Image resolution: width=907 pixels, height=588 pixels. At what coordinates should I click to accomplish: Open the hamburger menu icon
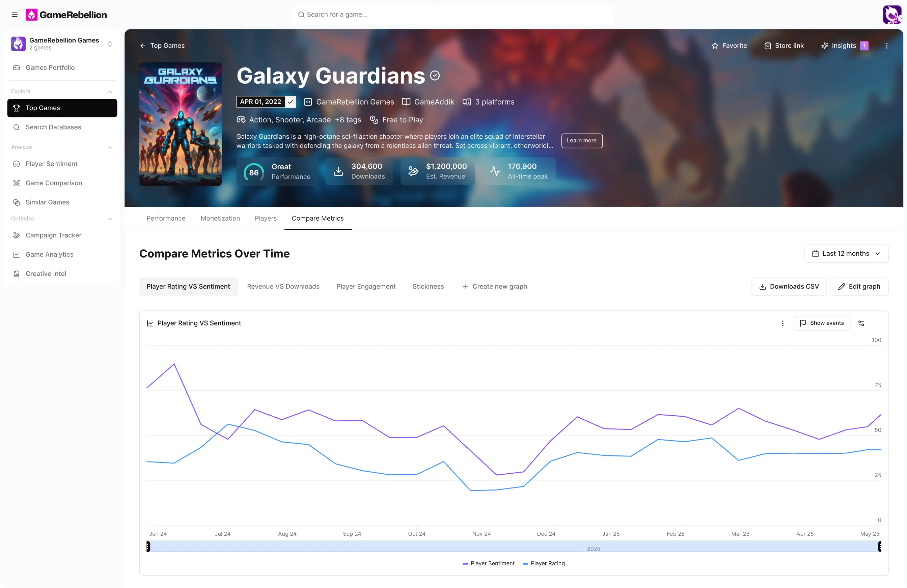pos(15,15)
